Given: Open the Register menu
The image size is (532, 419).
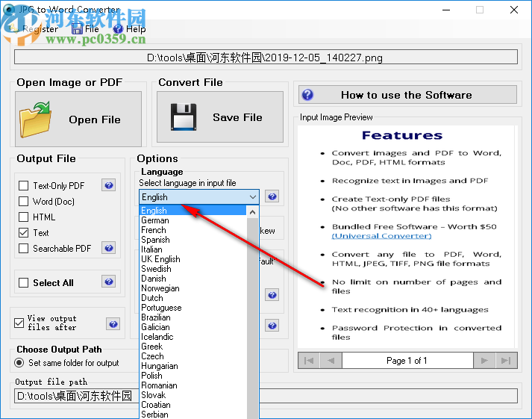Looking at the screenshot, I should click(x=34, y=29).
